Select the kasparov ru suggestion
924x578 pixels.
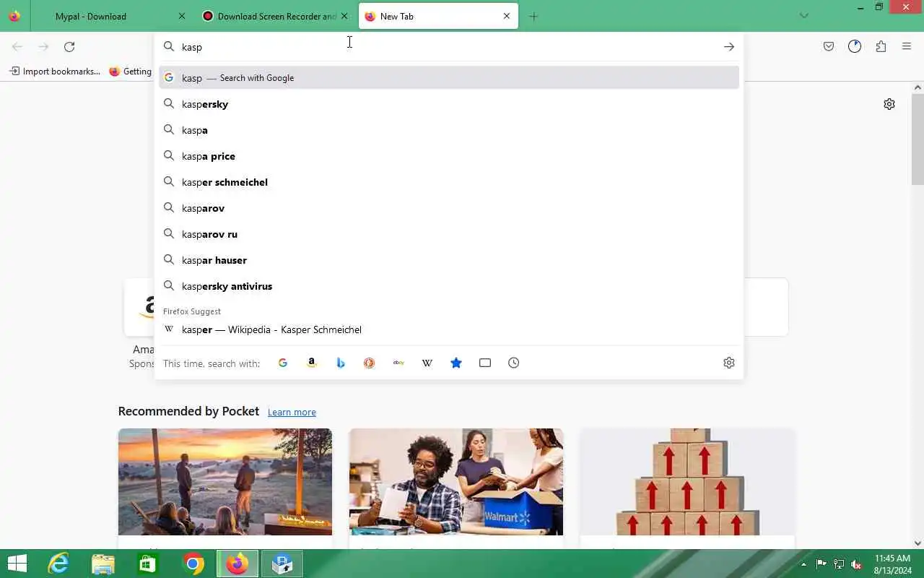tap(449, 234)
